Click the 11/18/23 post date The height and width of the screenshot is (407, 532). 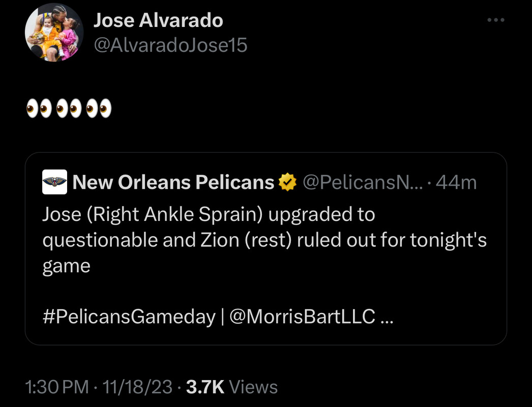click(137, 387)
